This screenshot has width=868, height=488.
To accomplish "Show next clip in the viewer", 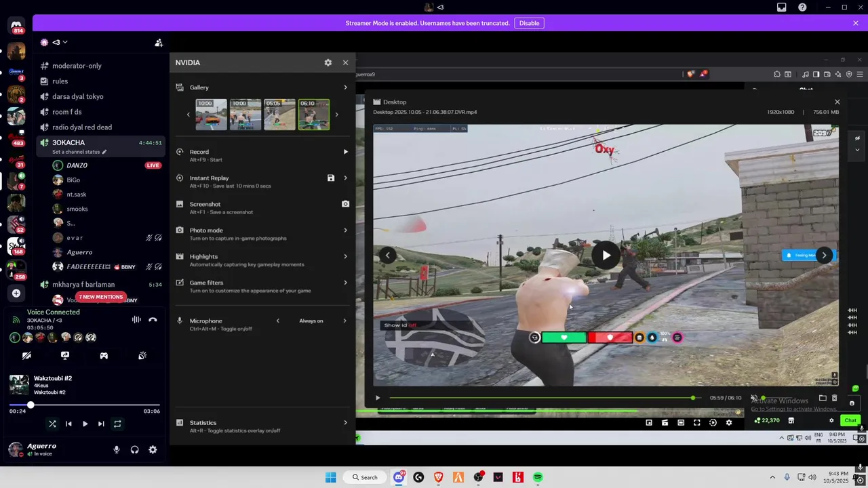I will coord(824,256).
